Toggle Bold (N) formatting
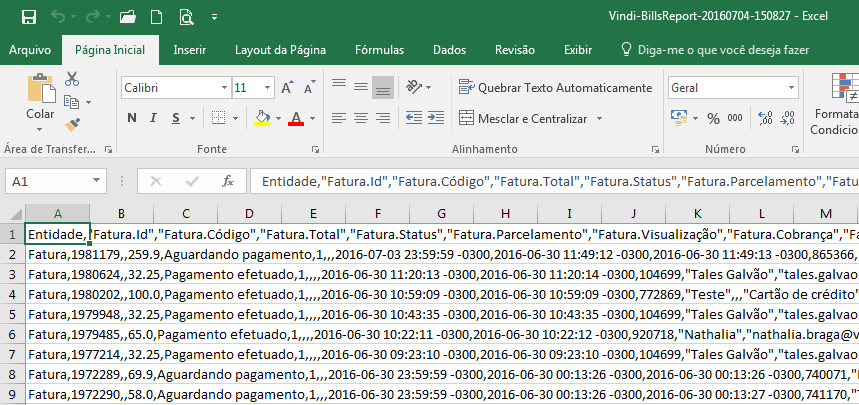The image size is (859, 405). 131,119
